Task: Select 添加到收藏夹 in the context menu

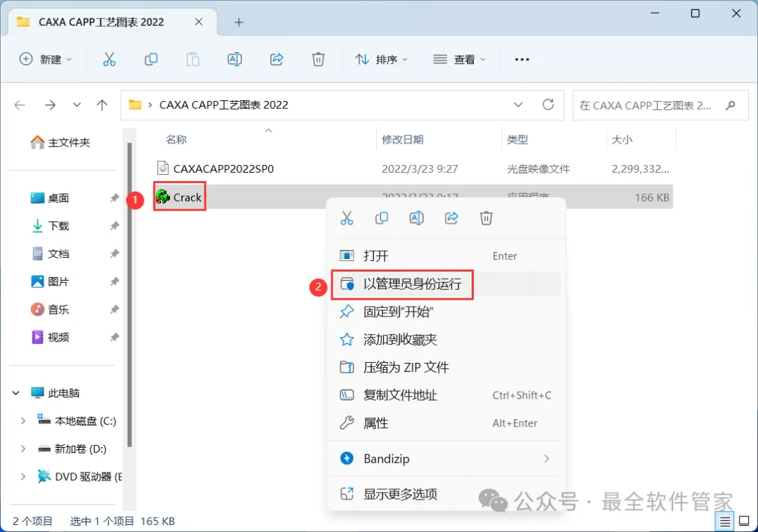Action: click(x=445, y=340)
